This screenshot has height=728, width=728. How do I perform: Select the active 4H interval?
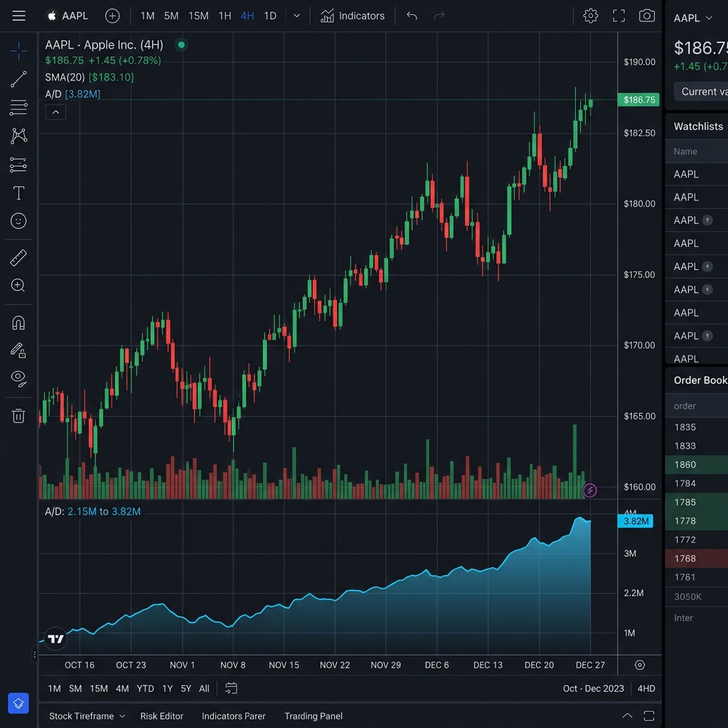click(247, 16)
